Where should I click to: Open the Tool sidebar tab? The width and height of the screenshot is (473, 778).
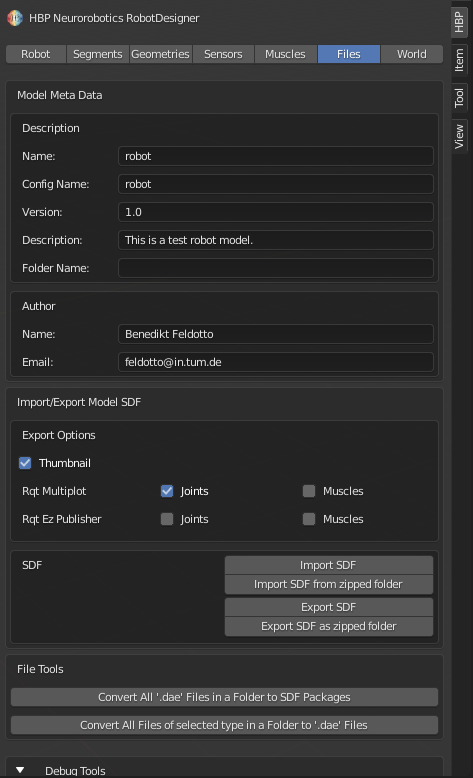coord(459,98)
